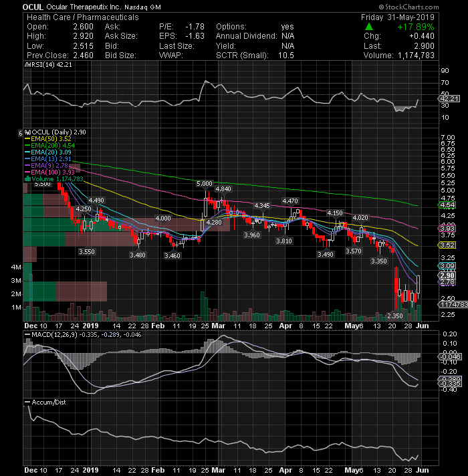Image resolution: width=468 pixels, height=476 pixels.
Task: Click the RSI(14) 42.21 indicator label
Action: pyautogui.click(x=49, y=65)
